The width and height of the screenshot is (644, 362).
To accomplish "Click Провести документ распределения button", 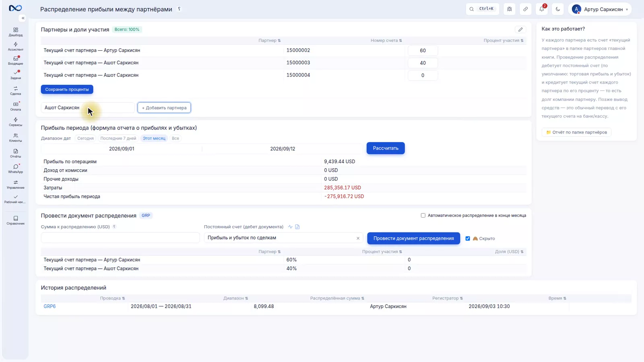I will coord(413,239).
